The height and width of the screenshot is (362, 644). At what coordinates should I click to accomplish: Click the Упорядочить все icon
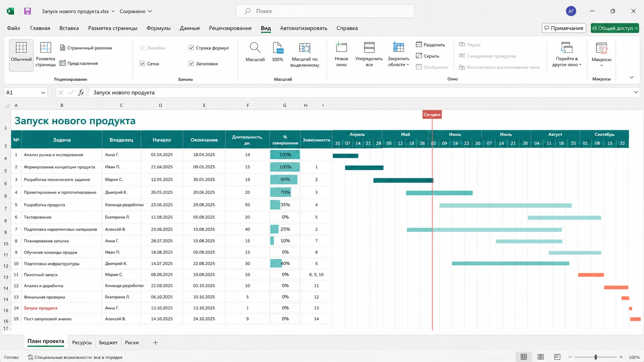[x=369, y=47]
